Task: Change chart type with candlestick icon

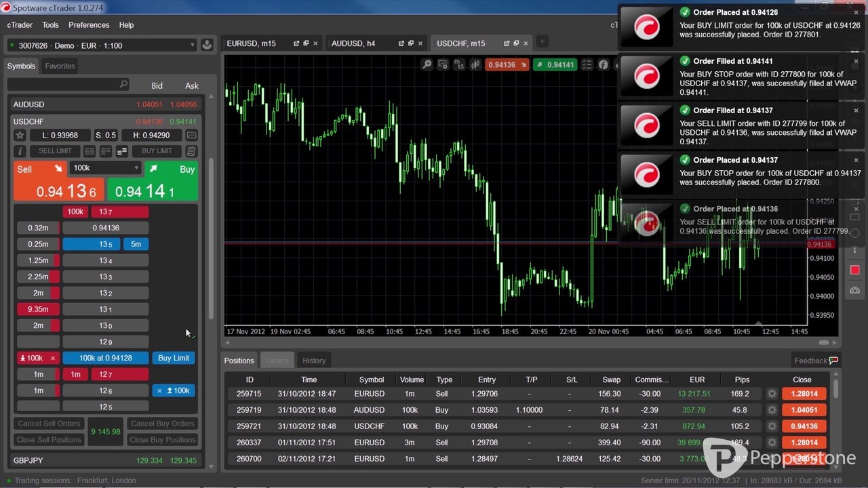Action: pos(475,65)
